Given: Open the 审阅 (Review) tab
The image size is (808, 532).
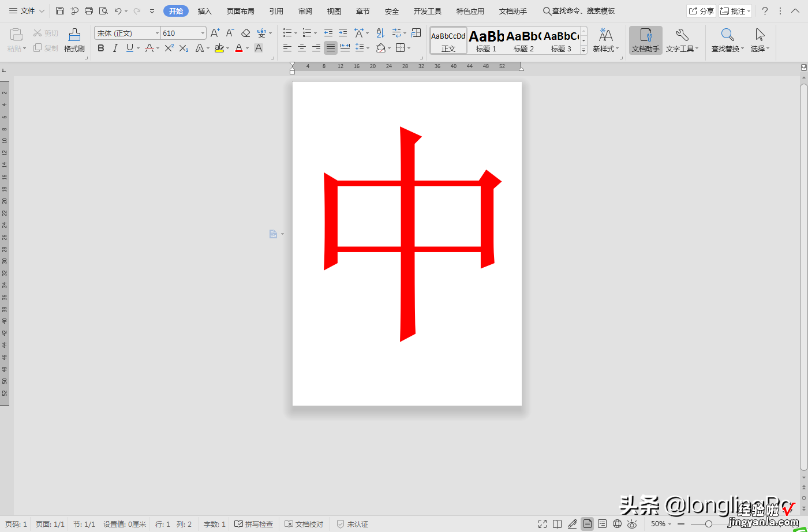Looking at the screenshot, I should 305,11.
